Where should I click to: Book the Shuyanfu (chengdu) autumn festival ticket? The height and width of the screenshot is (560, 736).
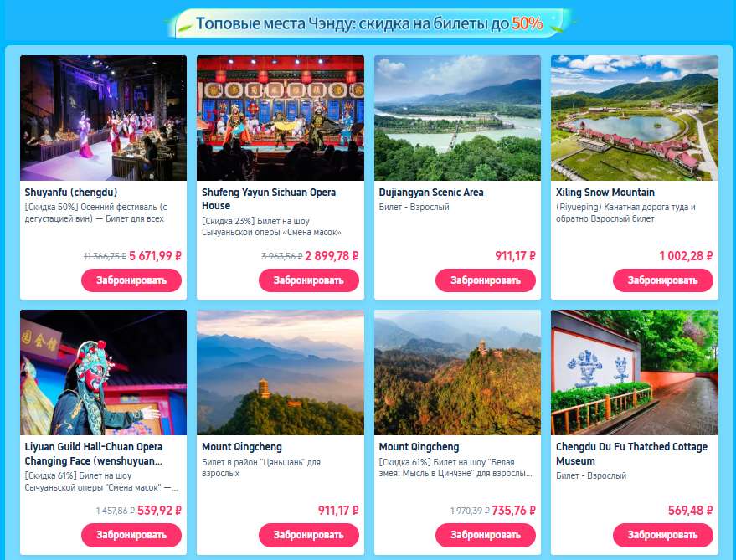pos(131,280)
